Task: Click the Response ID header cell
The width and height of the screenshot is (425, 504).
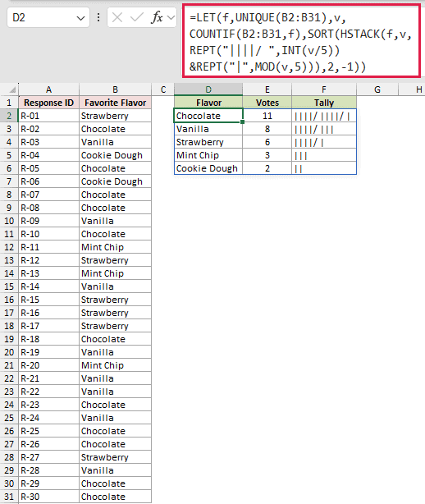Action: click(x=49, y=103)
